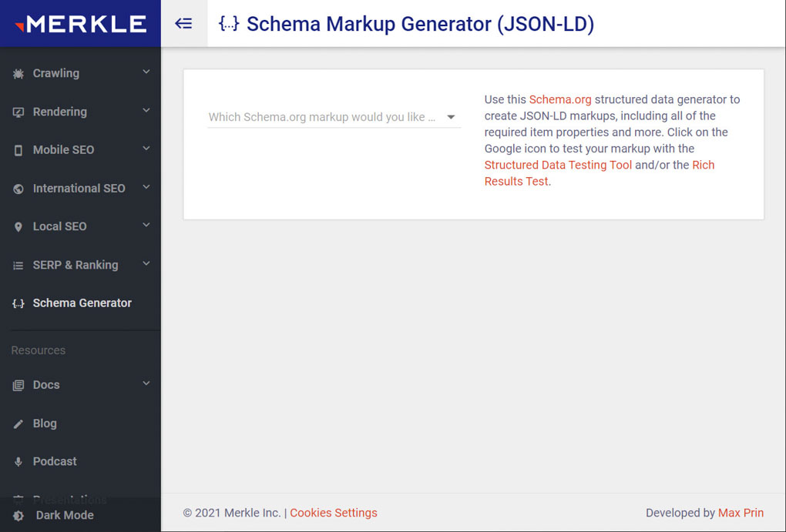
Task: Expand the Crawling chevron
Action: coord(146,72)
